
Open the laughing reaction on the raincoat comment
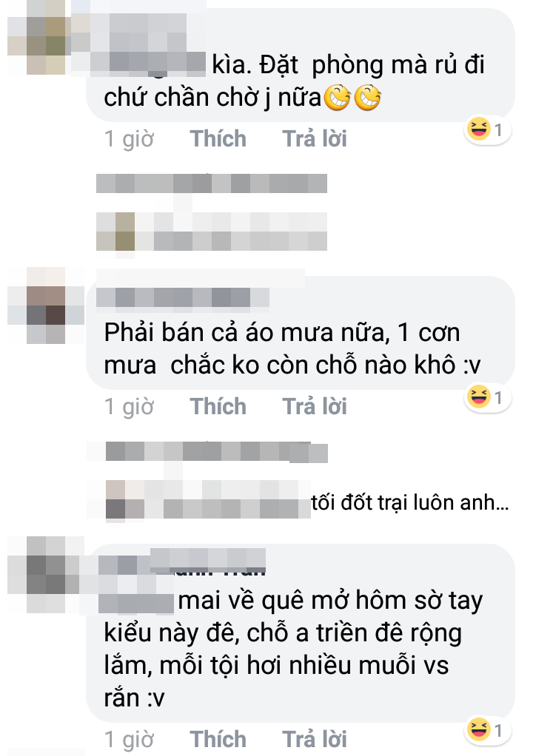click(487, 397)
